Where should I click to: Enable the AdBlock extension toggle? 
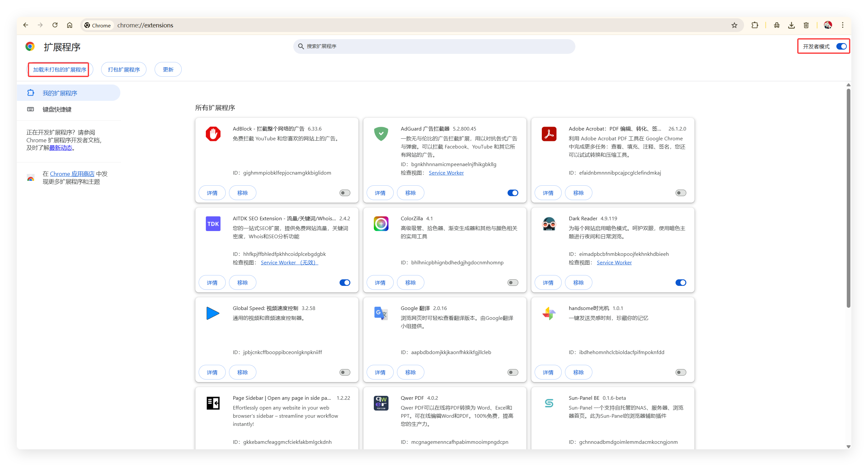pos(345,193)
